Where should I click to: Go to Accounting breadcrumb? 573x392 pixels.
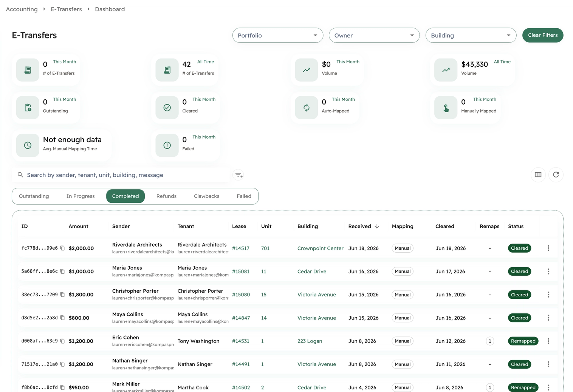click(x=22, y=9)
